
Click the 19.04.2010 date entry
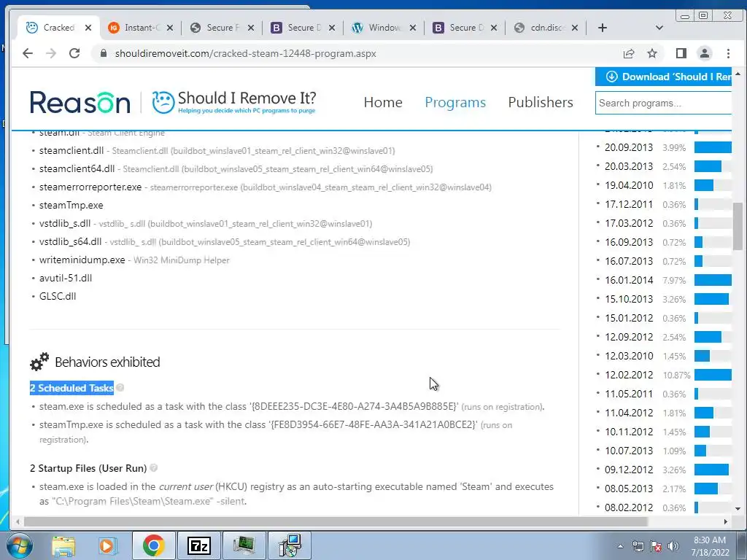point(629,185)
